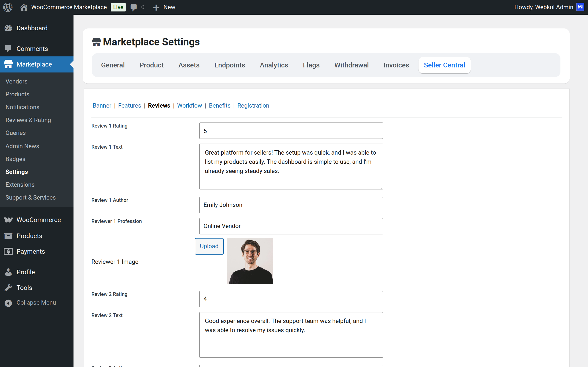Click the Collapse Menu arrow
This screenshot has height=367, width=588.
[x=8, y=303]
